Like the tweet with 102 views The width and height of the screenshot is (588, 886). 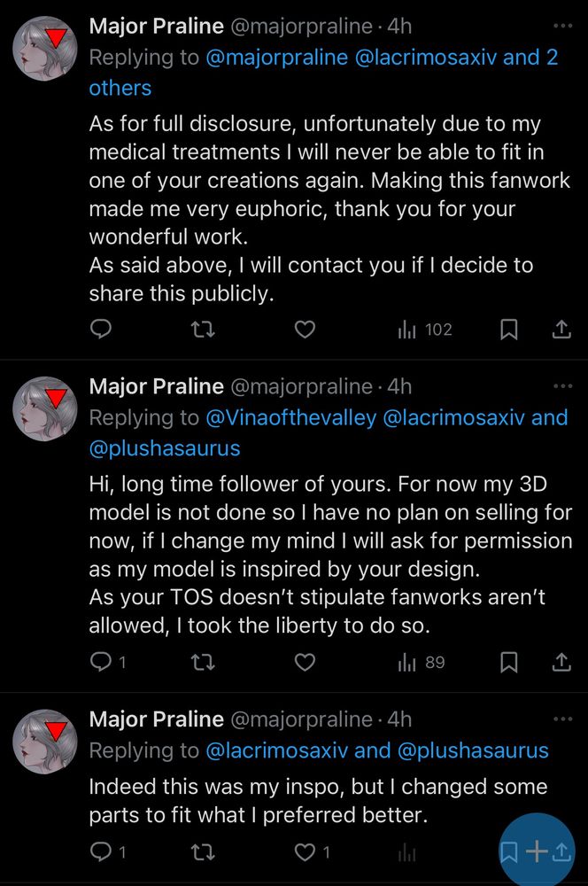click(305, 330)
